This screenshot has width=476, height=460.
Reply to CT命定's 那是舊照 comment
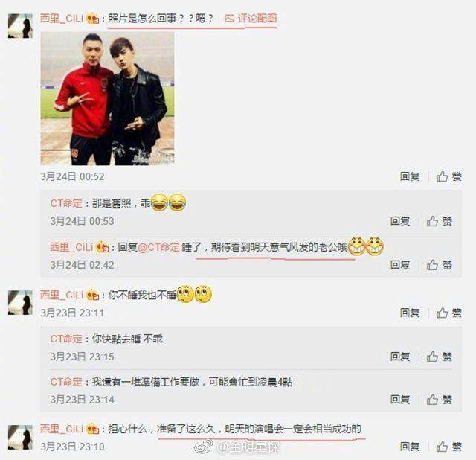click(400, 221)
